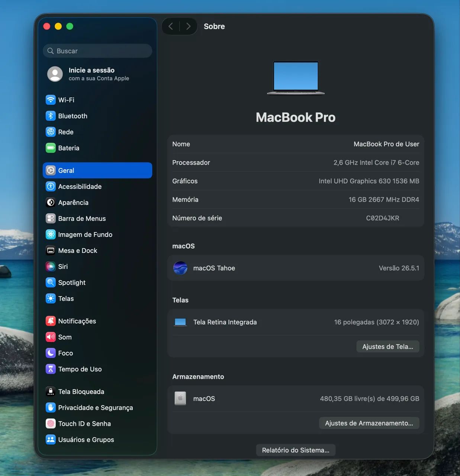Open Foco moon icon

[x=51, y=353]
